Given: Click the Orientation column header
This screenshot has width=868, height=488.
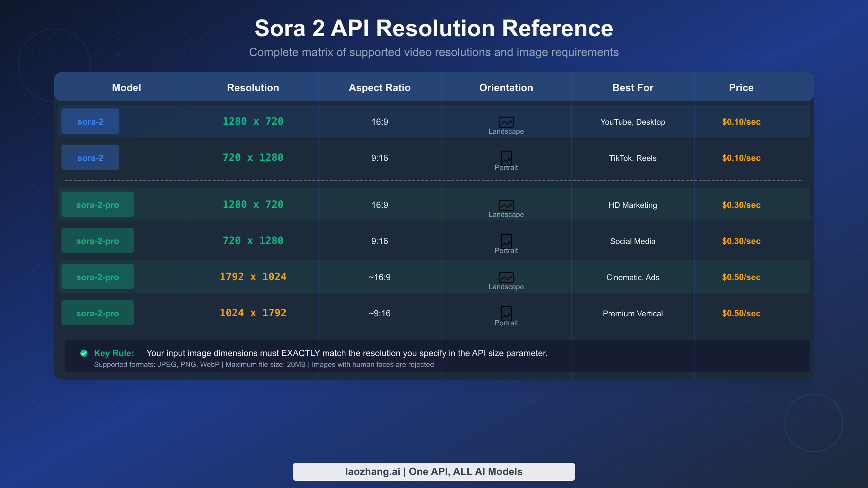Looking at the screenshot, I should click(x=506, y=87).
